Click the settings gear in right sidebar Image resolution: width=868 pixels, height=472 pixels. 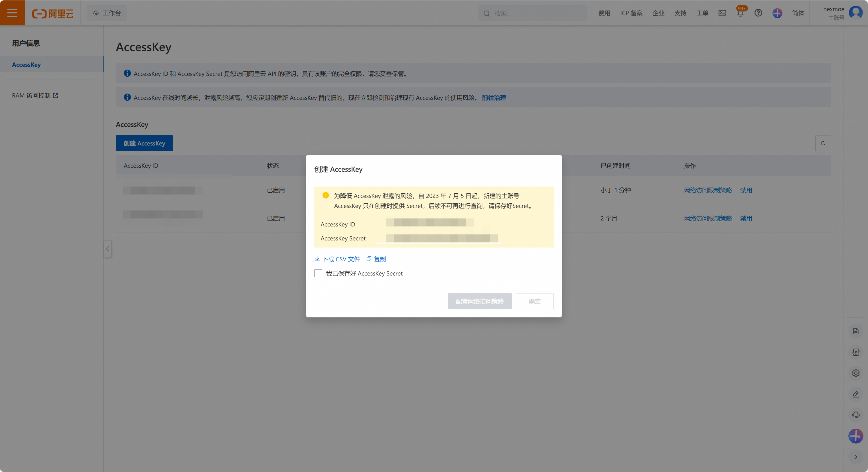click(855, 373)
